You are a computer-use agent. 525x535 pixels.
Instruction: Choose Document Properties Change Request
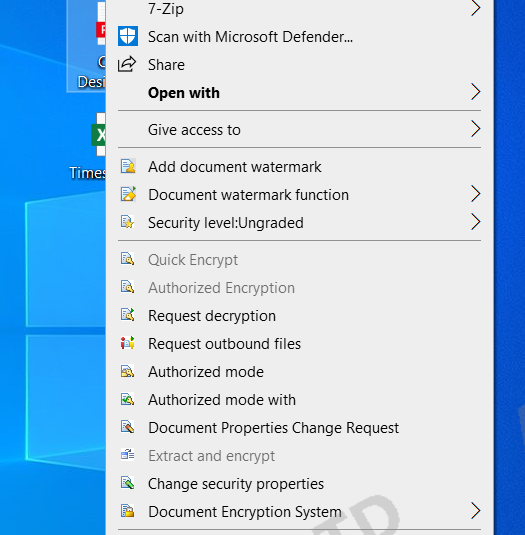pos(300,427)
